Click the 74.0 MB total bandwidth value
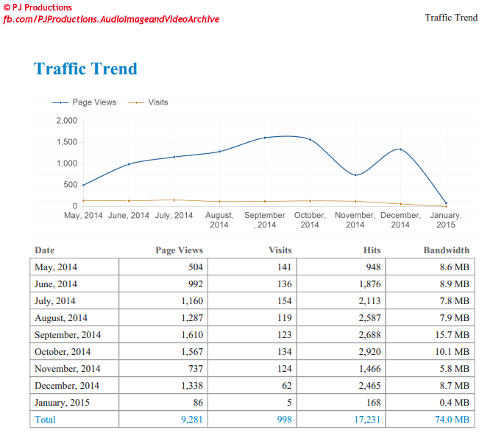The width and height of the screenshot is (504, 444). point(451,420)
